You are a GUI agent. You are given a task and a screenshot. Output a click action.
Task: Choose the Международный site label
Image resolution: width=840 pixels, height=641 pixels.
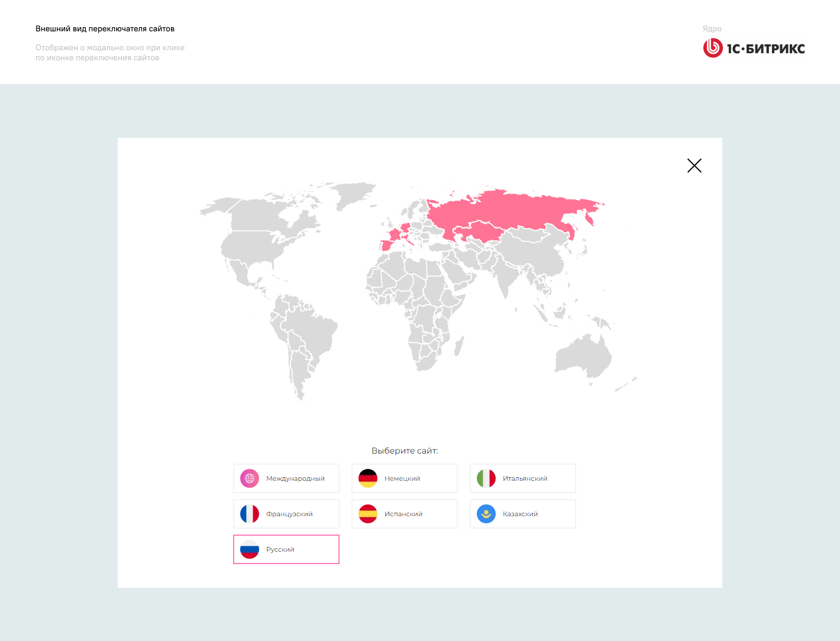295,478
